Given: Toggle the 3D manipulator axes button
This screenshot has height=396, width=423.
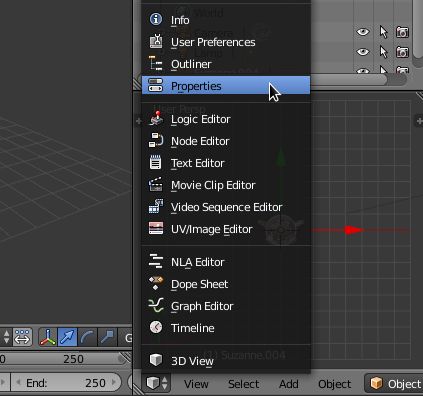Looking at the screenshot, I should tap(48, 337).
